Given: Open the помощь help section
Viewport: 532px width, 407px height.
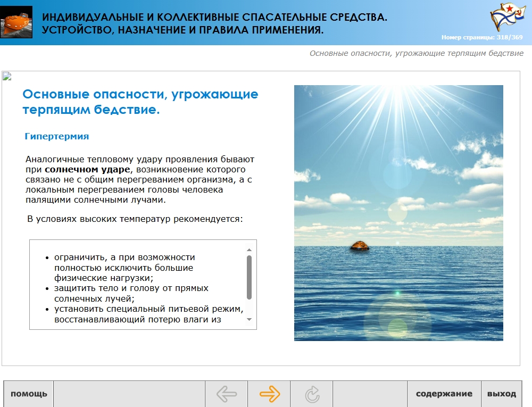Looking at the screenshot, I should click(29, 394).
